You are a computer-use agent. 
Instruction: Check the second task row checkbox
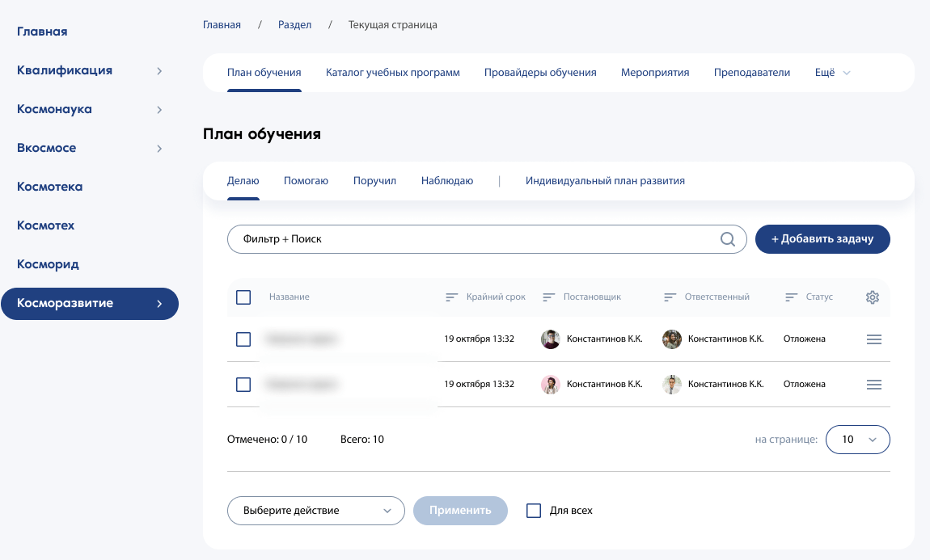243,385
